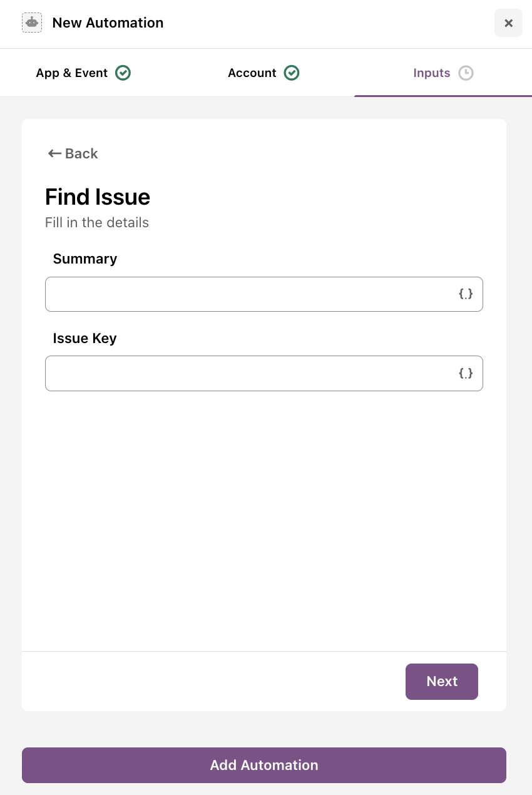Select the Inputs tab
Screen dimensions: 532x795
(431, 73)
